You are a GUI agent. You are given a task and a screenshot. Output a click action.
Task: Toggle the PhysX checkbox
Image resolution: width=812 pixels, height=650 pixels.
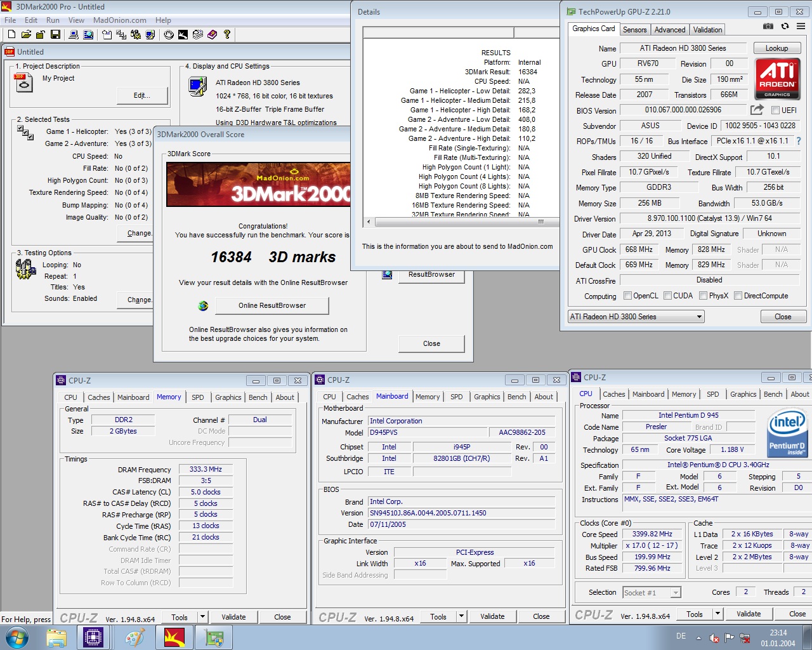pyautogui.click(x=703, y=296)
